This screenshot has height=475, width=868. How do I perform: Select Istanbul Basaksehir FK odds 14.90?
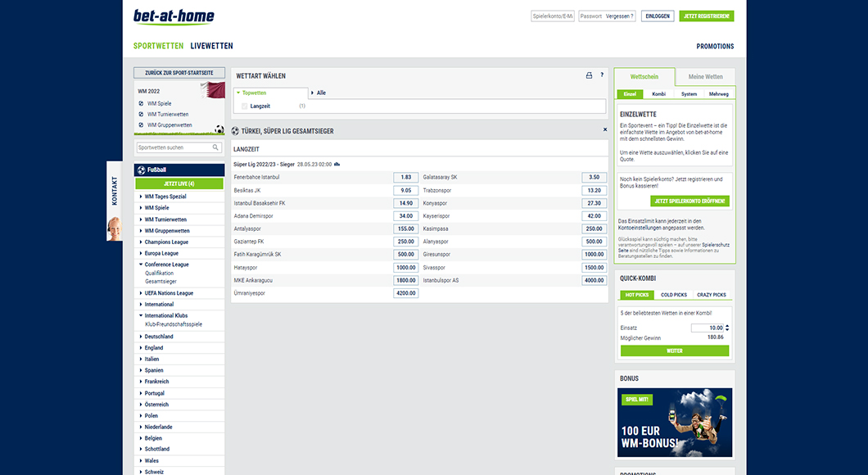[x=406, y=203]
